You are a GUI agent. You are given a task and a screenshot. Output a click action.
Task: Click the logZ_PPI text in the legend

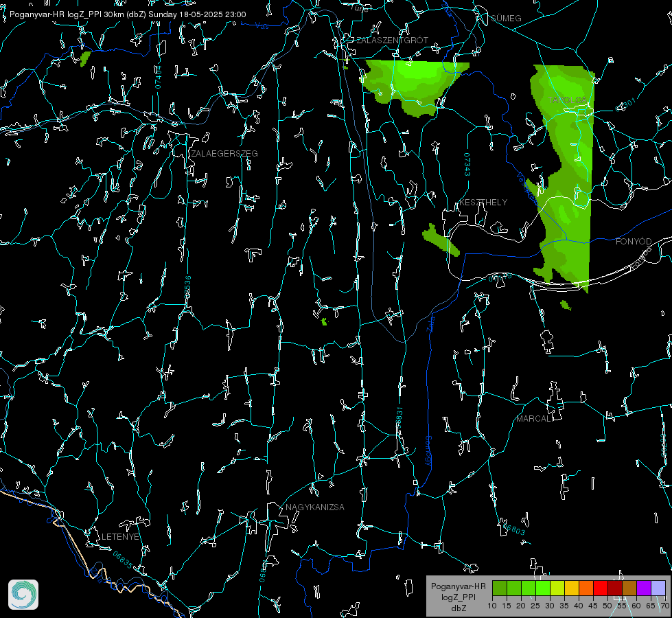click(x=459, y=597)
